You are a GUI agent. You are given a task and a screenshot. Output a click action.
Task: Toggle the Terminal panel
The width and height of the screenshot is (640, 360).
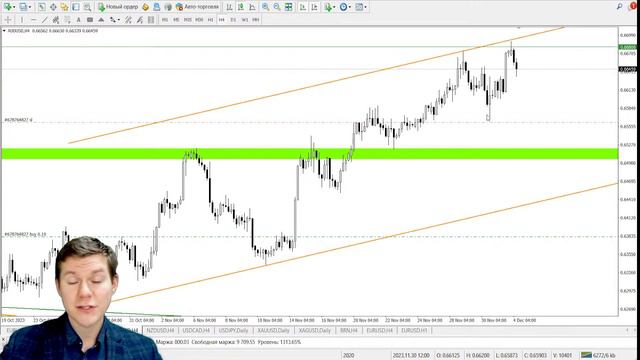(76, 7)
